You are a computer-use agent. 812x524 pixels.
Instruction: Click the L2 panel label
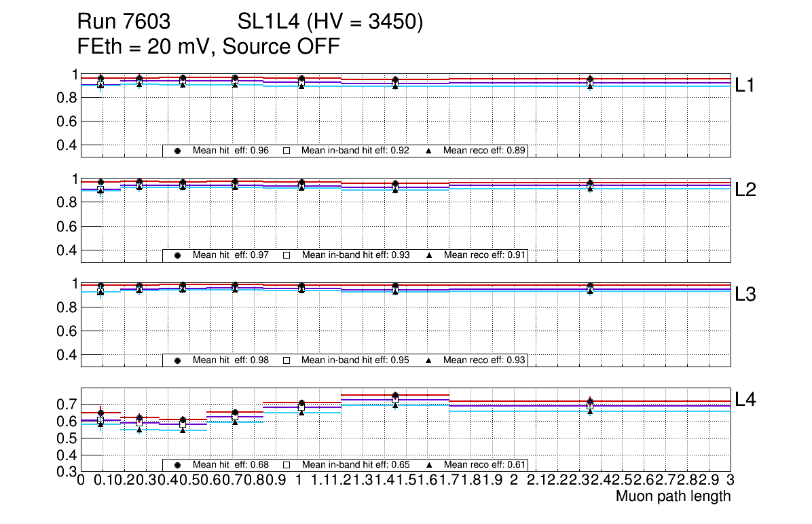[745, 189]
